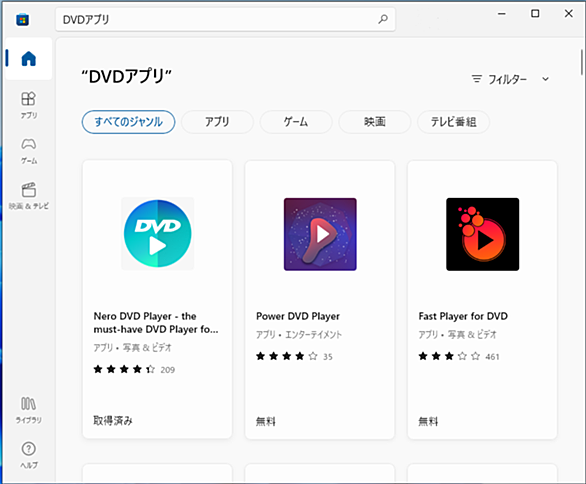
Task: Click Power DVD Player star rating
Action: tap(287, 356)
